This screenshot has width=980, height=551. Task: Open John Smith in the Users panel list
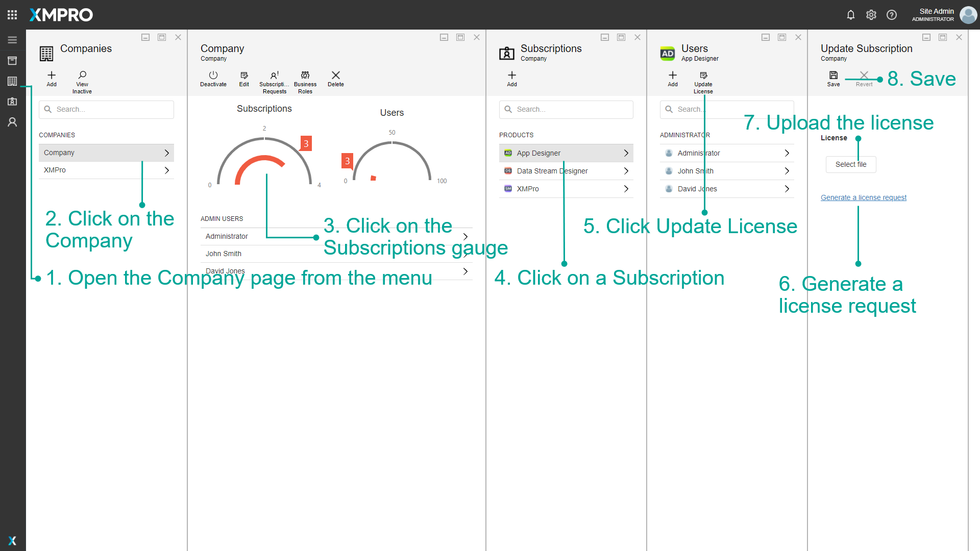click(727, 171)
